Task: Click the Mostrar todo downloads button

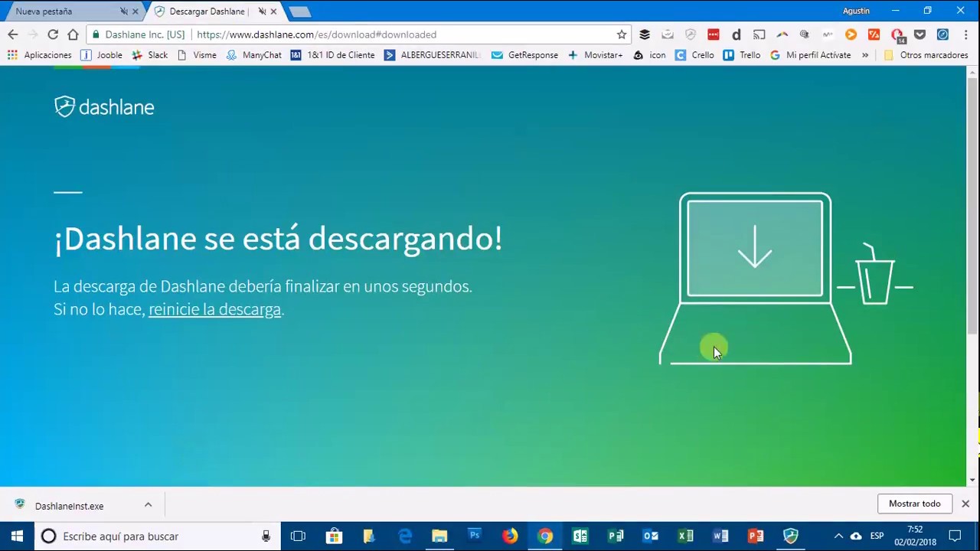Action: (x=914, y=504)
